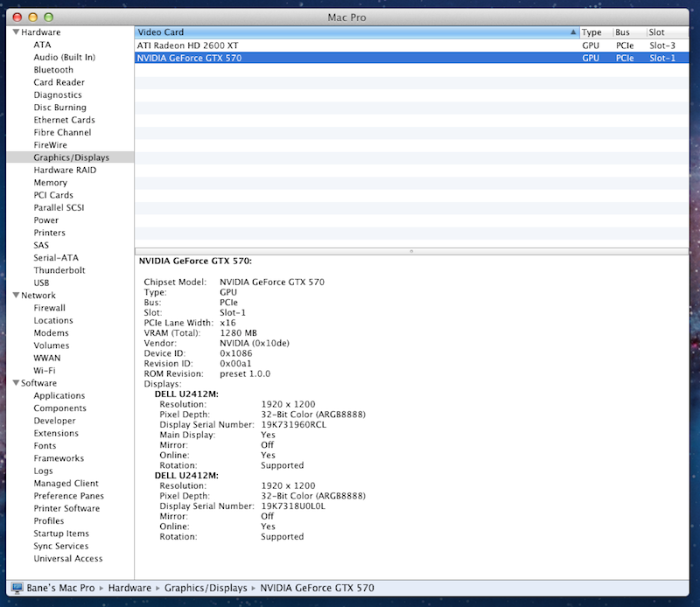The width and height of the screenshot is (700, 607).
Task: Open Thunderbolt in the sidebar
Action: tap(59, 269)
